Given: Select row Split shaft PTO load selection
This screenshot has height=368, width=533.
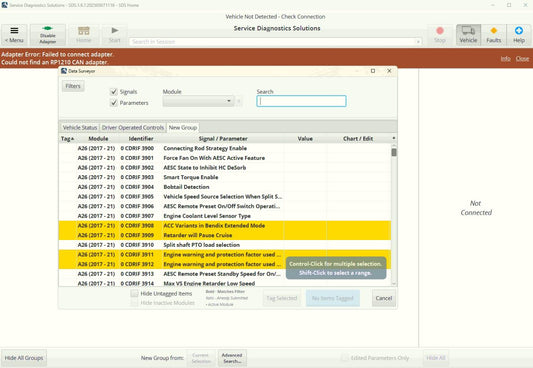Looking at the screenshot, I should click(225, 245).
